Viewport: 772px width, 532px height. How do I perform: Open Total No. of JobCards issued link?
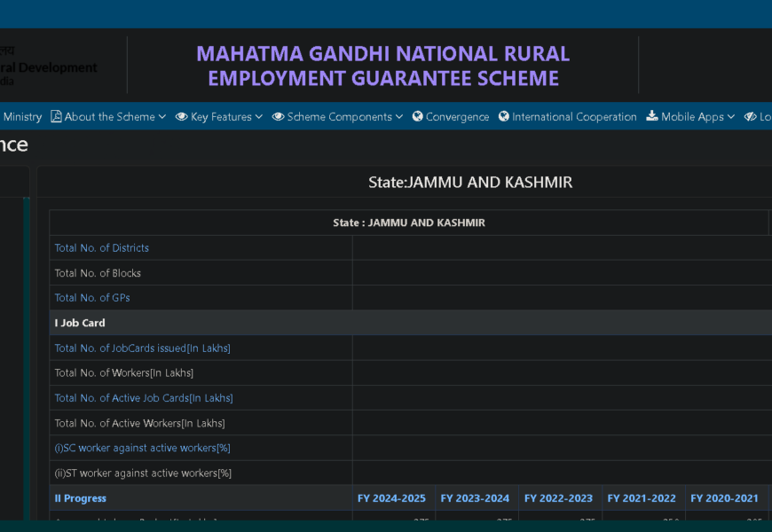pos(142,348)
